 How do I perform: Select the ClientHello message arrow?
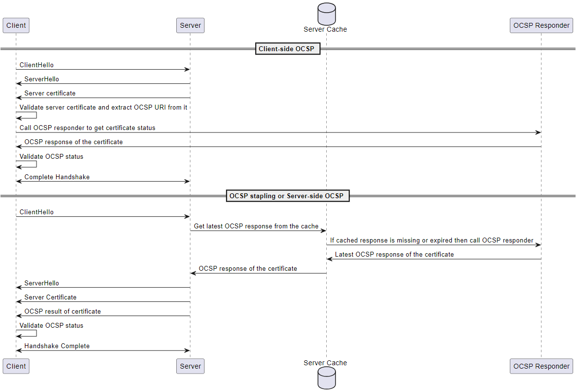(x=102, y=69)
